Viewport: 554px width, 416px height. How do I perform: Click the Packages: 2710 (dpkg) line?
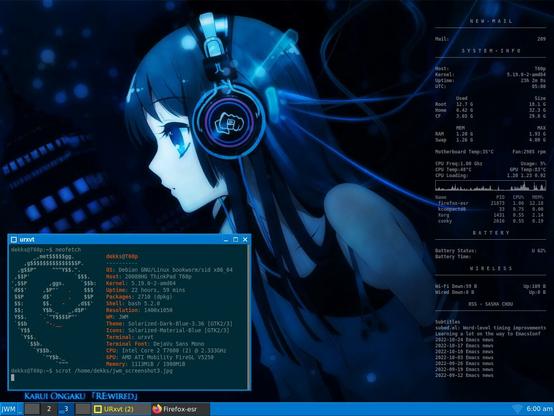[139, 297]
